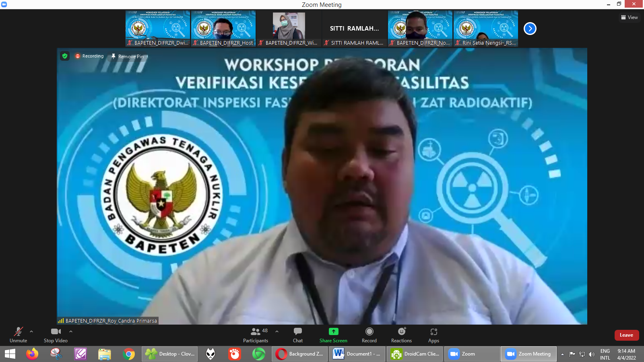The height and width of the screenshot is (362, 644).
Task: Open the Participants panel
Action: [256, 335]
